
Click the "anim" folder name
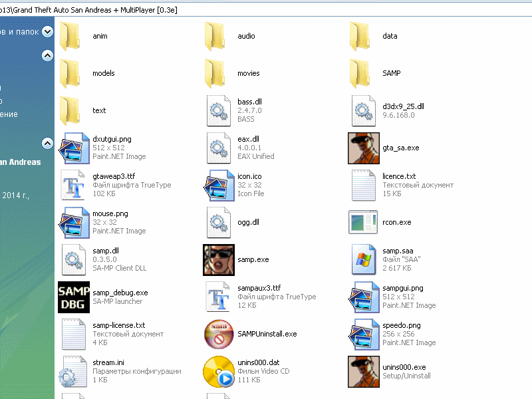pos(100,36)
